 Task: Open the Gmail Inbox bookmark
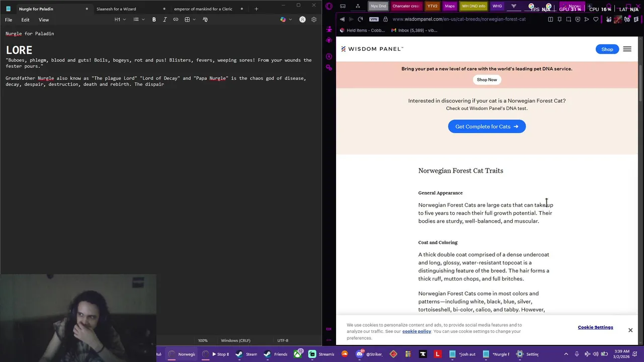pyautogui.click(x=415, y=30)
